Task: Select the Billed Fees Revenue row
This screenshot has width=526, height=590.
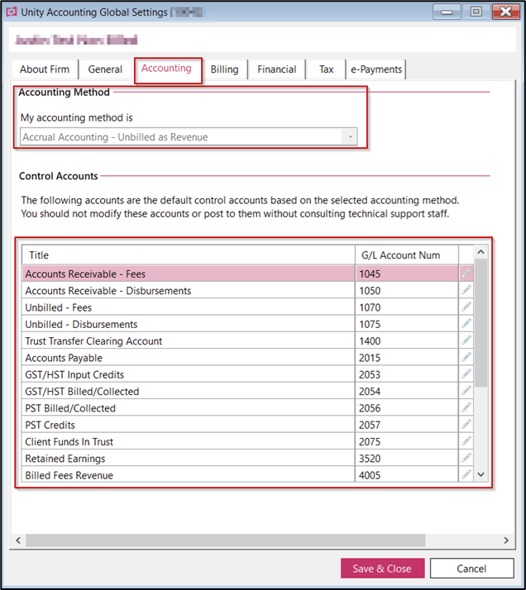Action: [248, 474]
